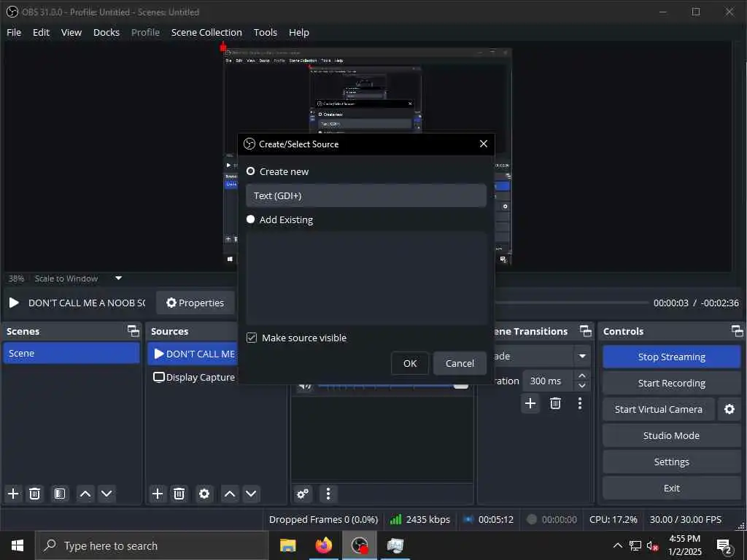
Task: Toggle Make source visible checkbox
Action: [252, 338]
